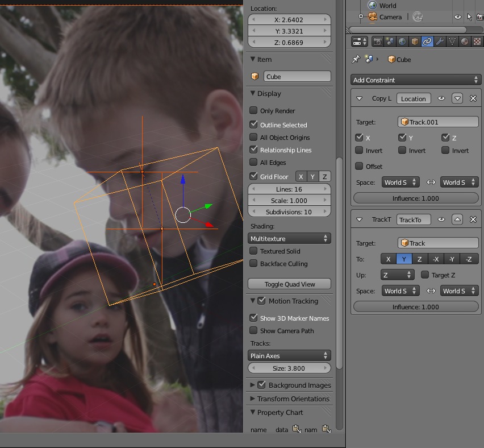
Task: Open the Constraints properties tab
Action: (427, 42)
